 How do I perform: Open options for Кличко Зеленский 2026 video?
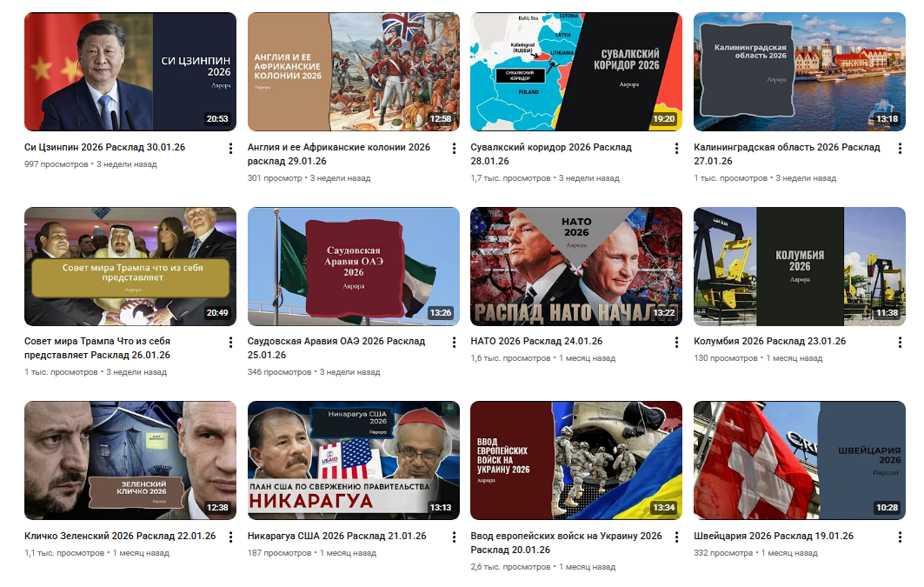(230, 537)
